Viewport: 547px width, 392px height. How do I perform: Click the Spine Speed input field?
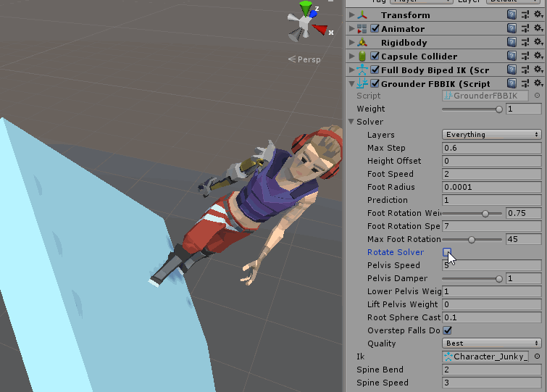(491, 383)
